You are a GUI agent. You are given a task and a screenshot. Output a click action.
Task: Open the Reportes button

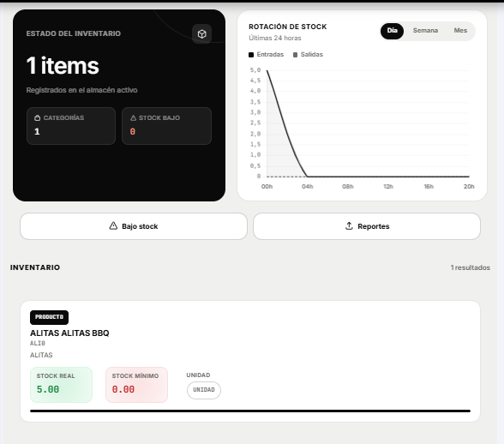point(367,226)
